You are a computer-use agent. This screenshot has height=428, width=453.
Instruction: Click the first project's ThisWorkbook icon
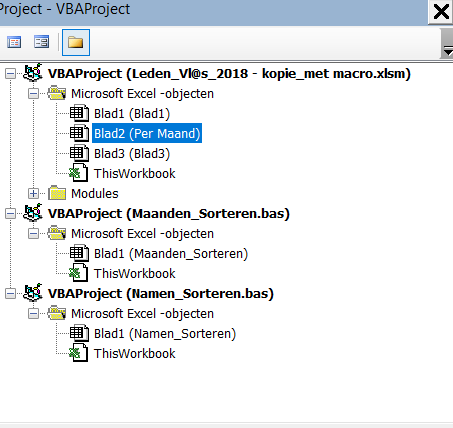79,173
